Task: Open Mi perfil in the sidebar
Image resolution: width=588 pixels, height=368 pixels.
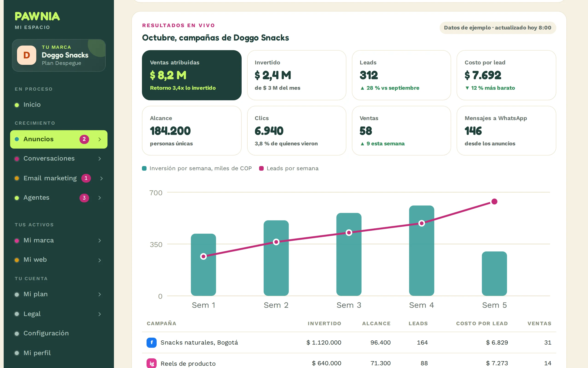Action: pyautogui.click(x=59, y=353)
